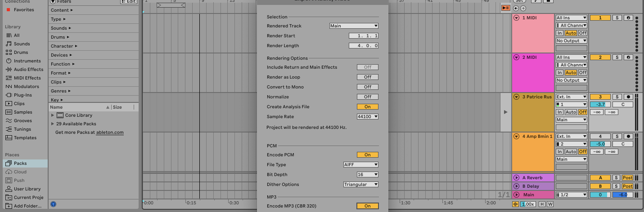Fold the 1 MIDI track
The image size is (644, 212).
[517, 18]
